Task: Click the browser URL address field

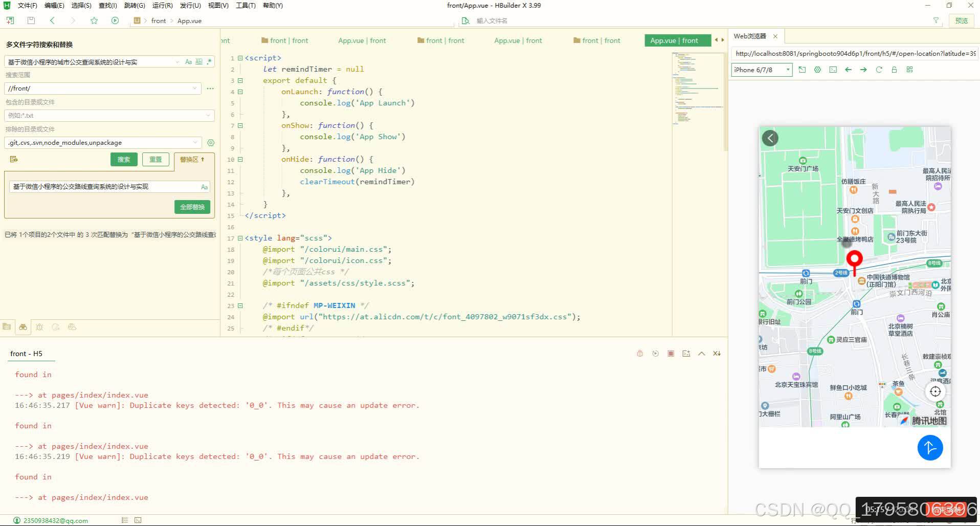Action: [855, 53]
